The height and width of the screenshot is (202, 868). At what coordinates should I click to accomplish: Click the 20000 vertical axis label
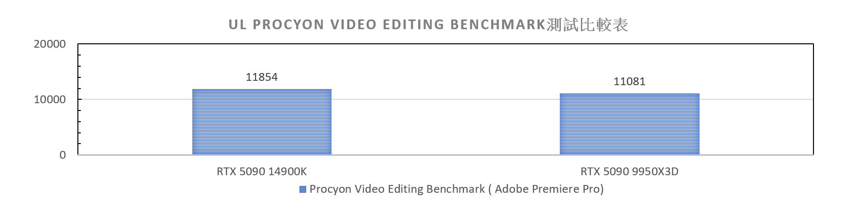[x=50, y=44]
